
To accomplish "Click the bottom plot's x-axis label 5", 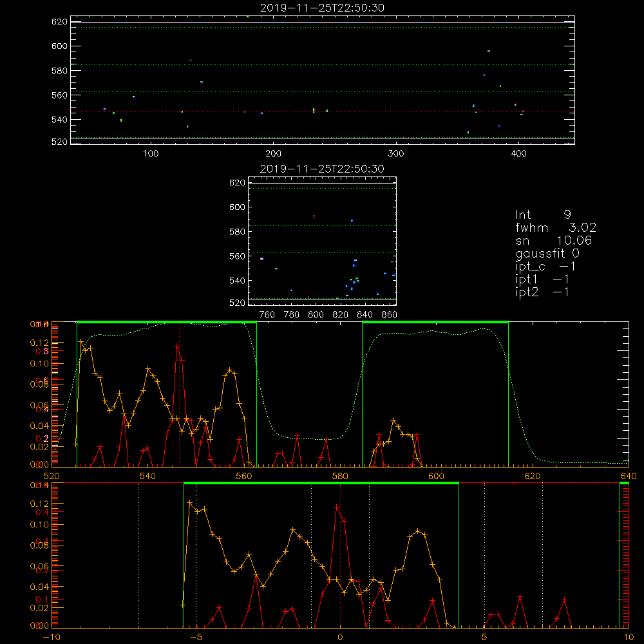I will pos(484,637).
